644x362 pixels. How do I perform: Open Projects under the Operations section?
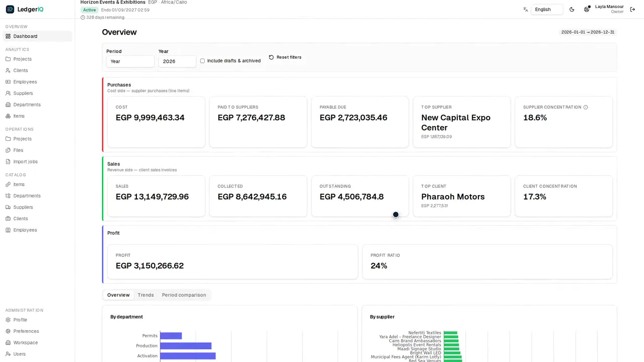[x=37, y=139]
